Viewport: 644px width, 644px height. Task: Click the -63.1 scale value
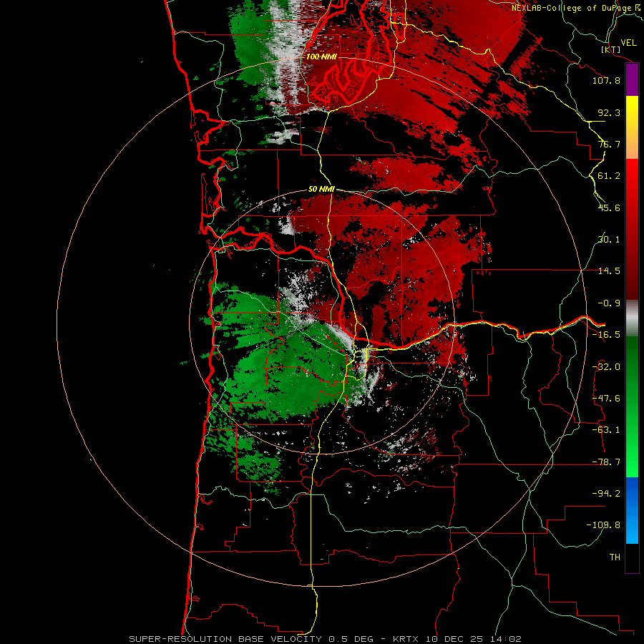click(x=606, y=430)
